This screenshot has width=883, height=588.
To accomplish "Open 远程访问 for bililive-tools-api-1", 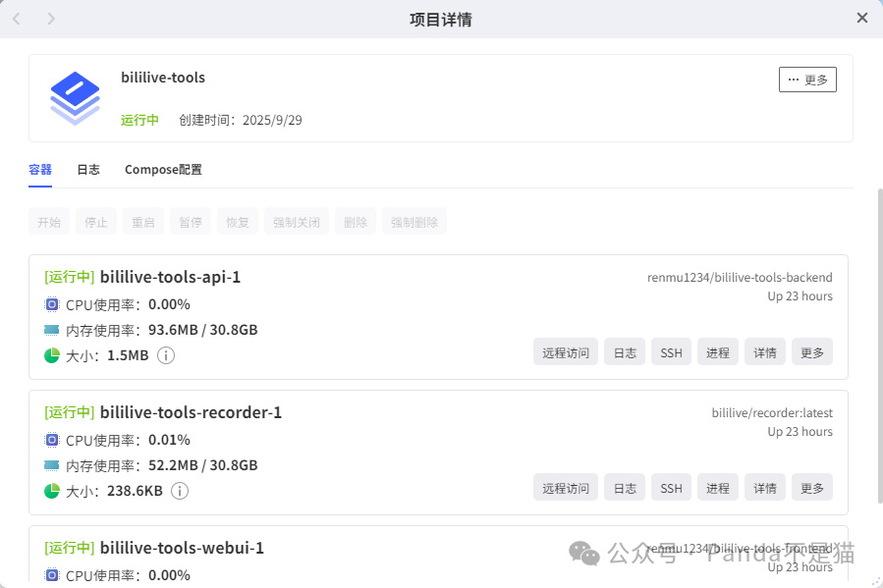I will tap(566, 352).
